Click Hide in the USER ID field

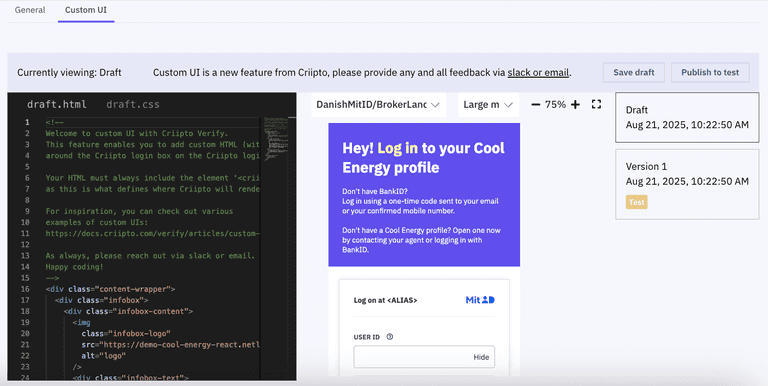(x=481, y=357)
